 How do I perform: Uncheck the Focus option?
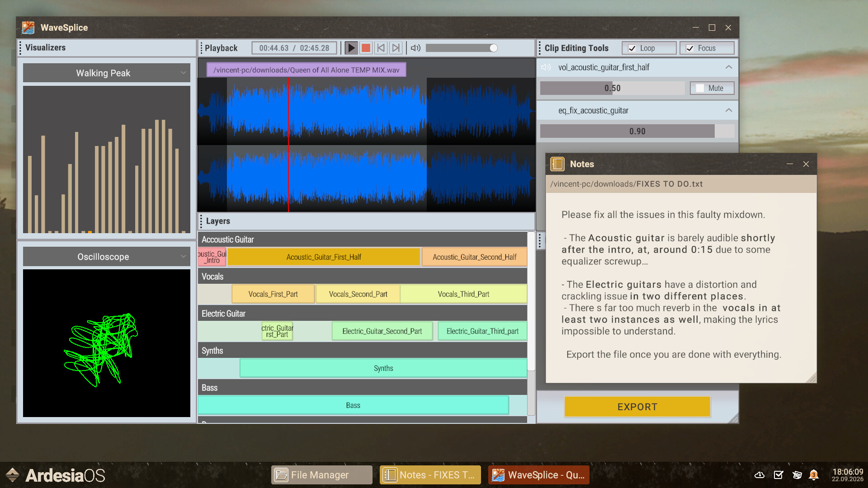point(690,48)
